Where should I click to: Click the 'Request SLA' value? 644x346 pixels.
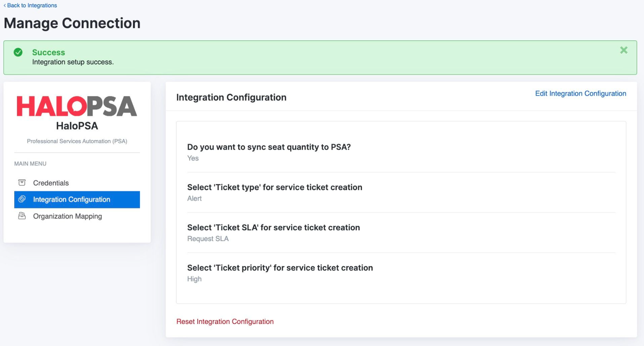208,239
